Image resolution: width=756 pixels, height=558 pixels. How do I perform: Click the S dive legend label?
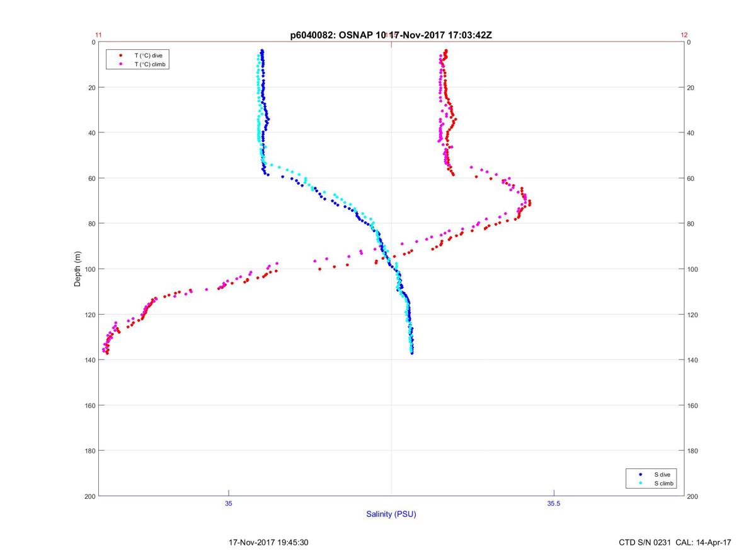[661, 474]
